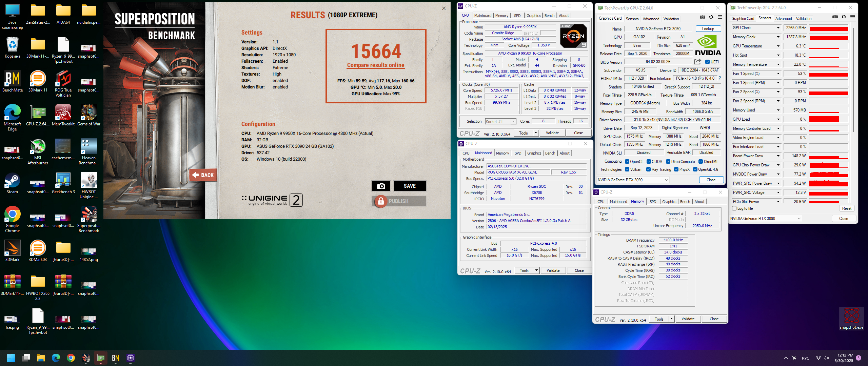Open File Explorer from the taskbar
Screen dimensions: 868x366
41,358
